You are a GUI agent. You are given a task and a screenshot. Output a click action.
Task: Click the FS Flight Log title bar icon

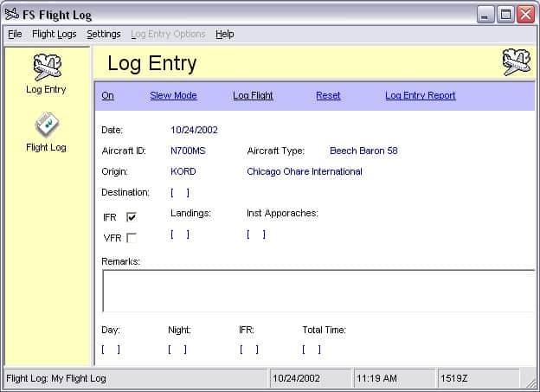pos(12,14)
